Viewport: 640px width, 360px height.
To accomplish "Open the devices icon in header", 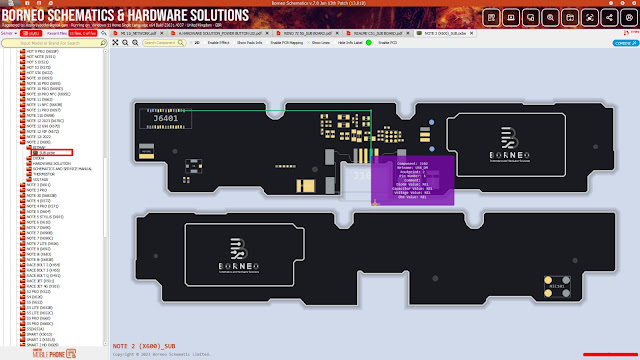I will tap(531, 18).
